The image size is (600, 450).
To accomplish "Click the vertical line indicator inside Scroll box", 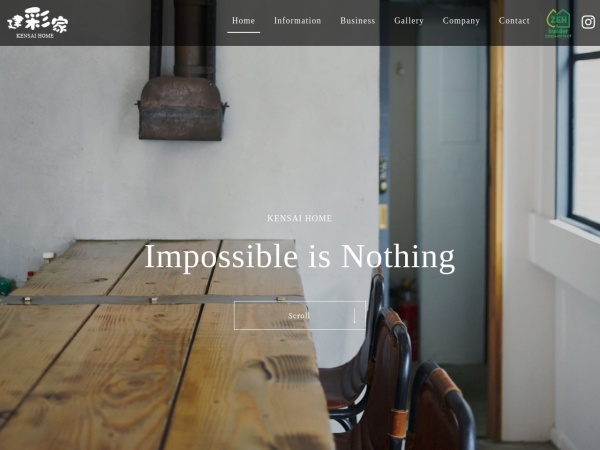I will coord(355,316).
